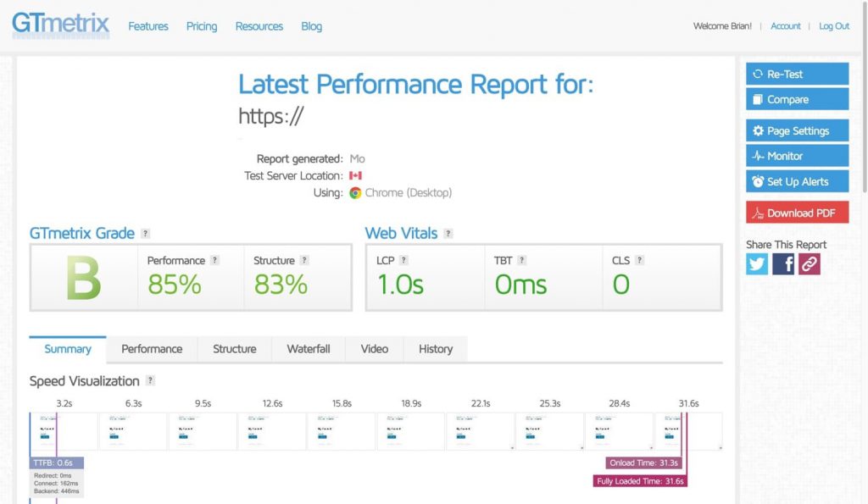The height and width of the screenshot is (504, 868).
Task: Click Set Up Alerts button
Action: (x=797, y=181)
